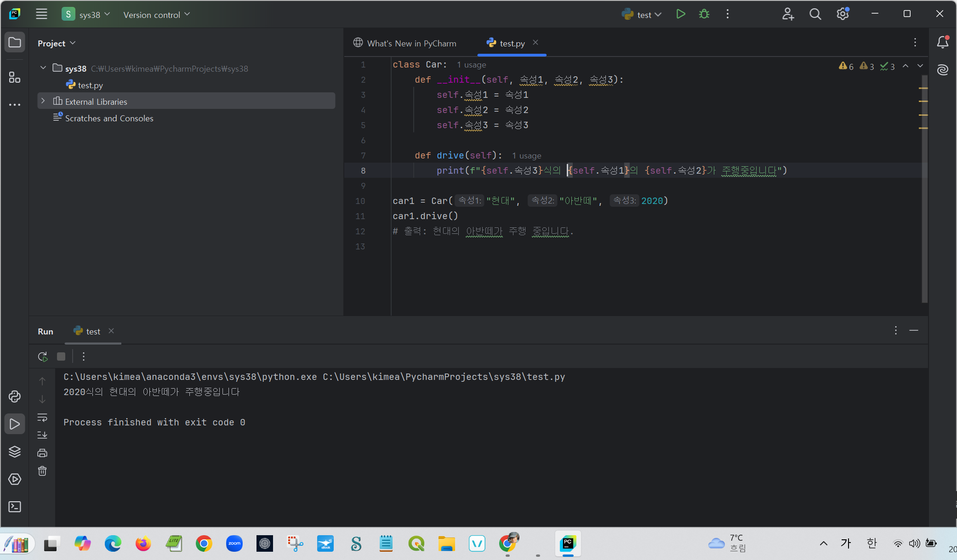Viewport: 957px width, 560px height.
Task: Open the Terminal tool window
Action: (x=15, y=507)
